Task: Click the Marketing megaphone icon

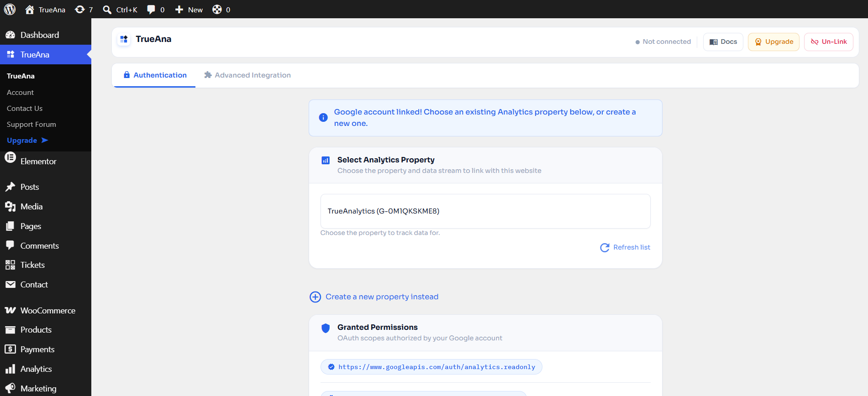Action: pyautogui.click(x=10, y=388)
